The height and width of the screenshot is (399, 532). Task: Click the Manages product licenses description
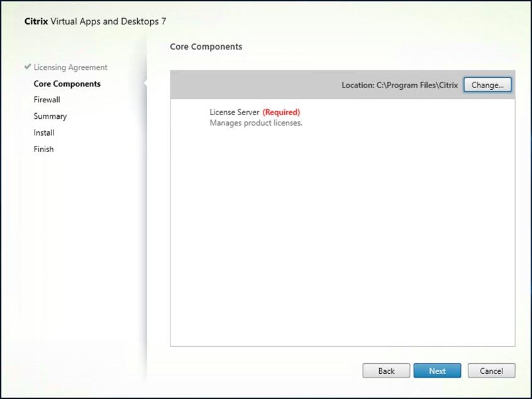256,123
